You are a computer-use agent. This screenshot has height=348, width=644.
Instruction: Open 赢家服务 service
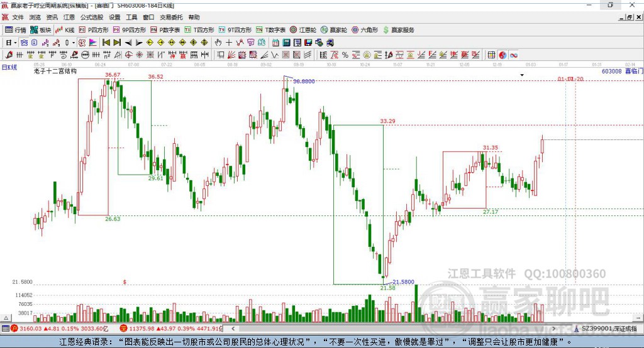click(x=398, y=30)
